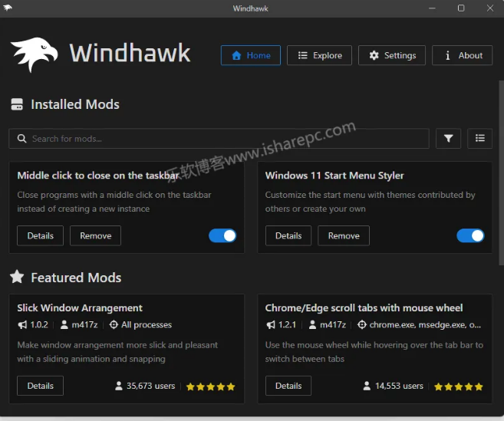Remove Middle click to close on taskbar mod
Screen dimensions: 504x421
95,235
